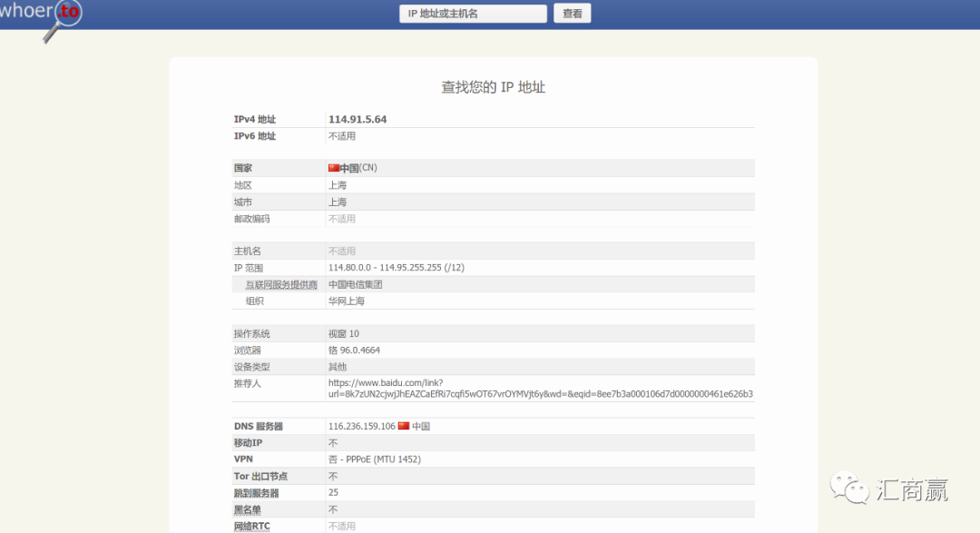Screen dimensions: 980x533
Task: Click the 中国电信集团 value
Action: (x=356, y=284)
